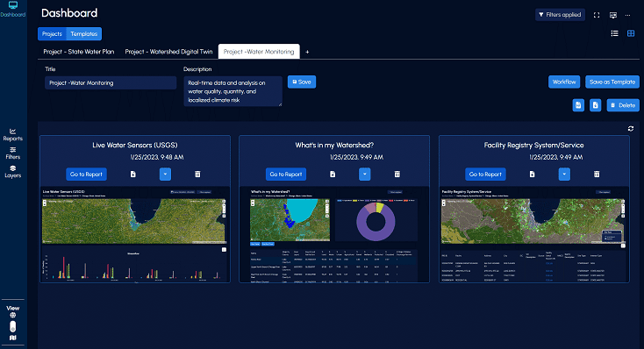Viewport: 644px width, 349px height.
Task: Open Layers in the sidebar
Action: [x=13, y=172]
